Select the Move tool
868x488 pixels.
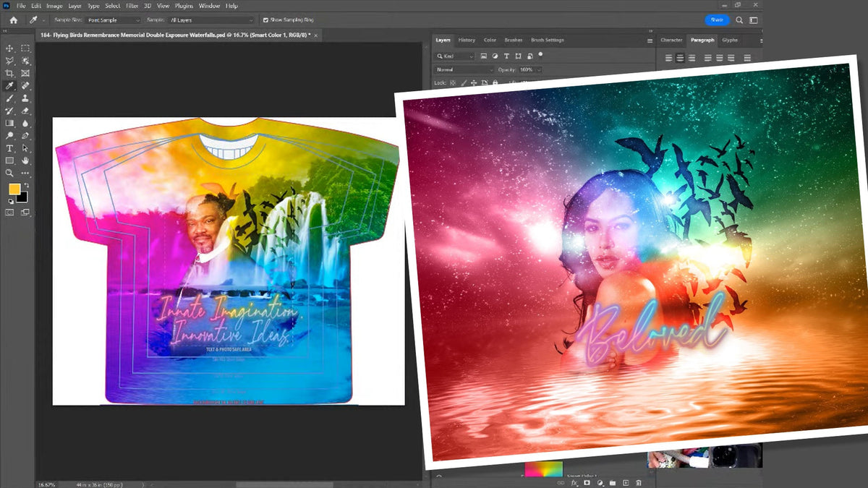pos(10,48)
